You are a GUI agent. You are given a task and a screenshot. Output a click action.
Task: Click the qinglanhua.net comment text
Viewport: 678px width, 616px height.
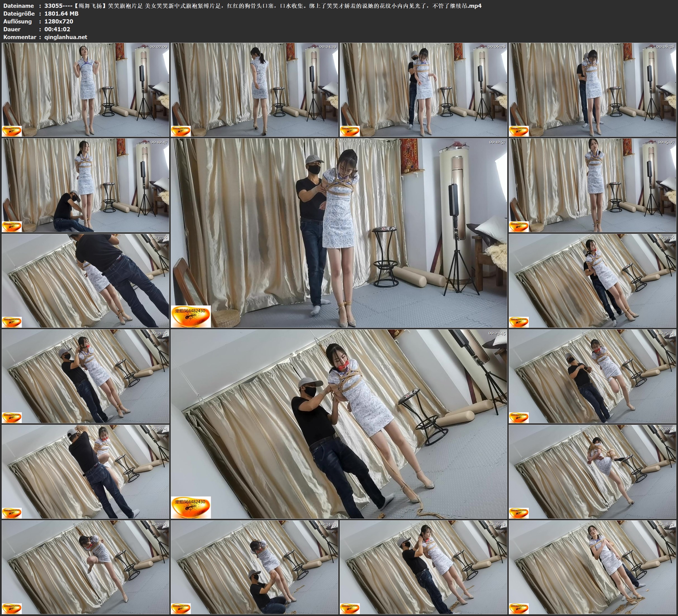66,37
